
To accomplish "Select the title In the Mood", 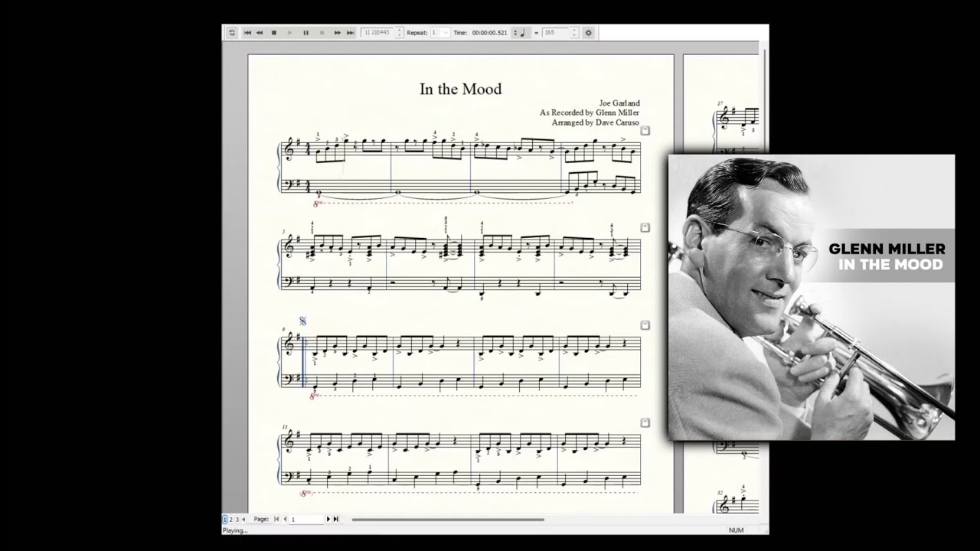I will pos(460,90).
